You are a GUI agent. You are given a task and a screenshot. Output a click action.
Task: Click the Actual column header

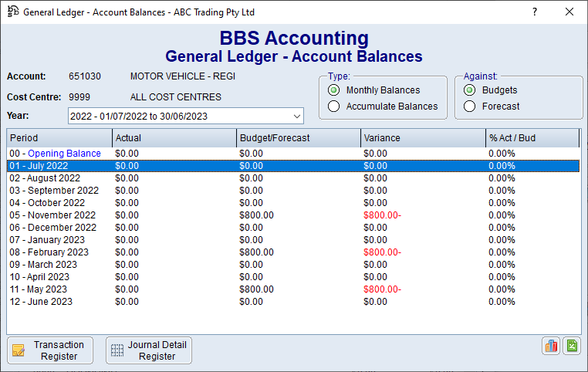(174, 138)
